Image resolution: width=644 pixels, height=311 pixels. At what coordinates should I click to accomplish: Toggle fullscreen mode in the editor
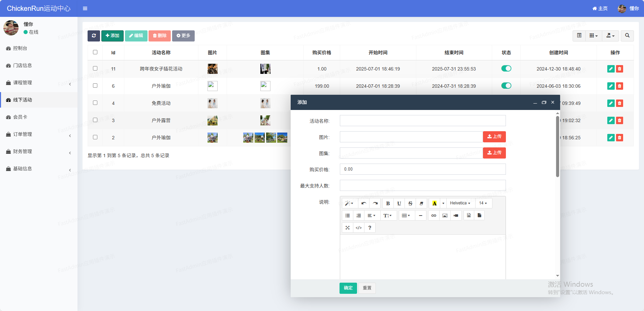347,228
